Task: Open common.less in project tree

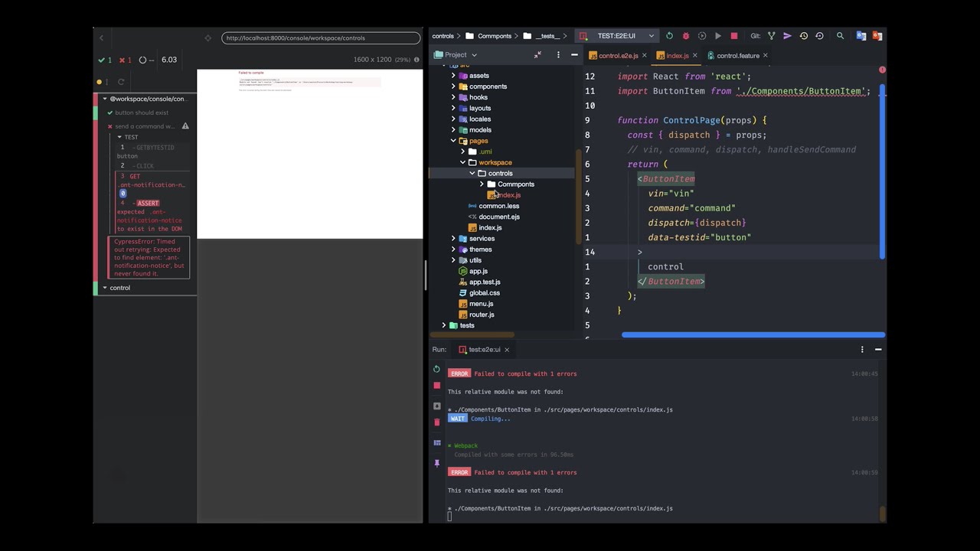Action: coord(498,206)
